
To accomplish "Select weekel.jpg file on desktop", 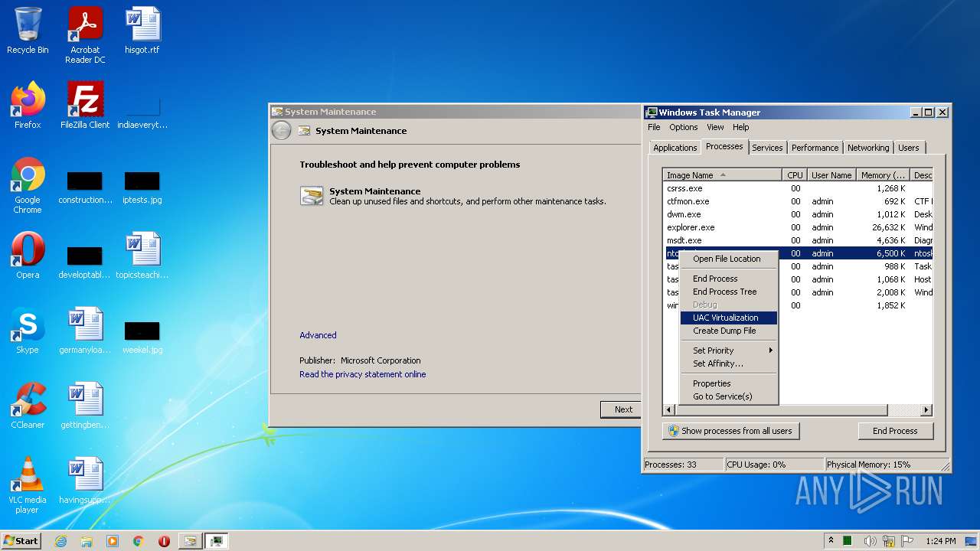I will (142, 337).
